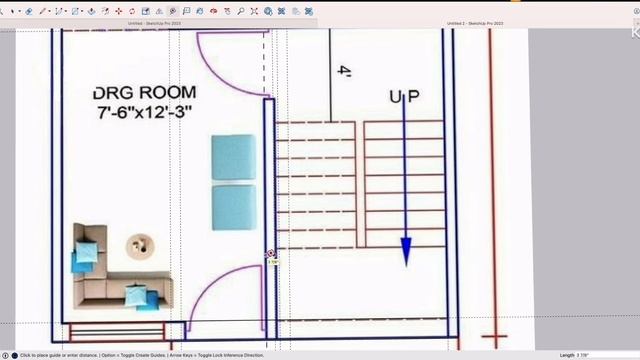This screenshot has height=360, width=640.
Task: Open the Extension Manager
Action: (x=309, y=11)
